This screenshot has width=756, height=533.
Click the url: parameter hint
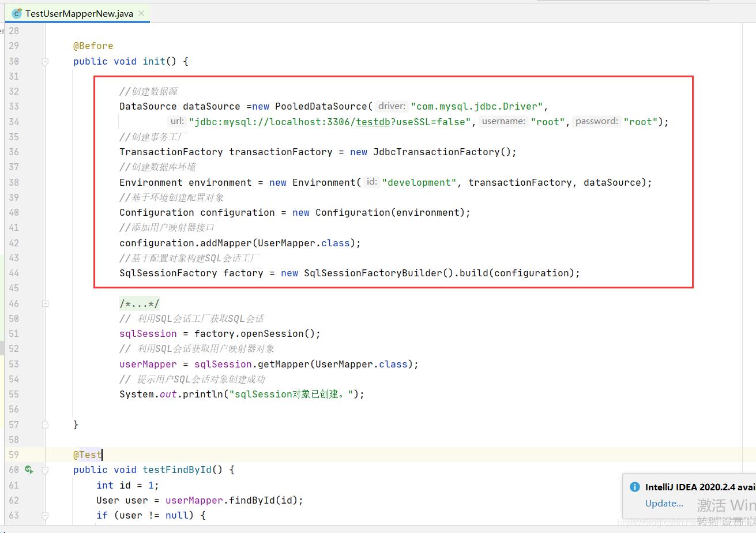tap(177, 122)
